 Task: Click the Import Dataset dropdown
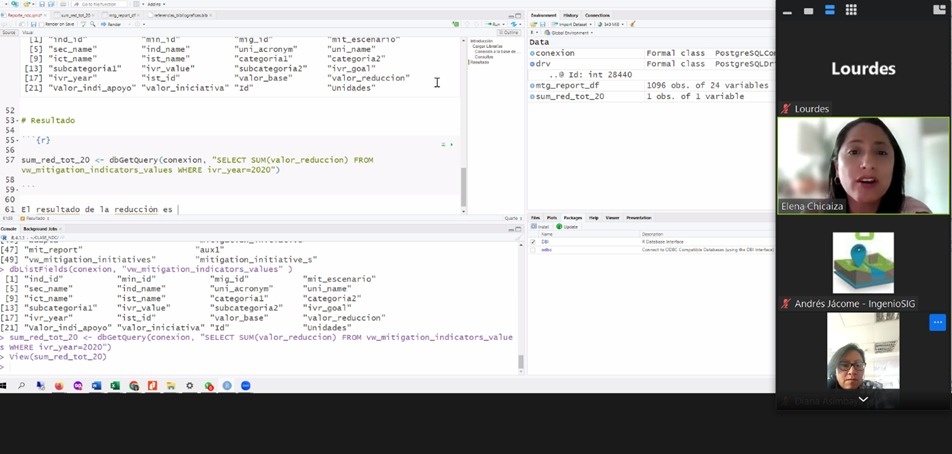point(571,24)
